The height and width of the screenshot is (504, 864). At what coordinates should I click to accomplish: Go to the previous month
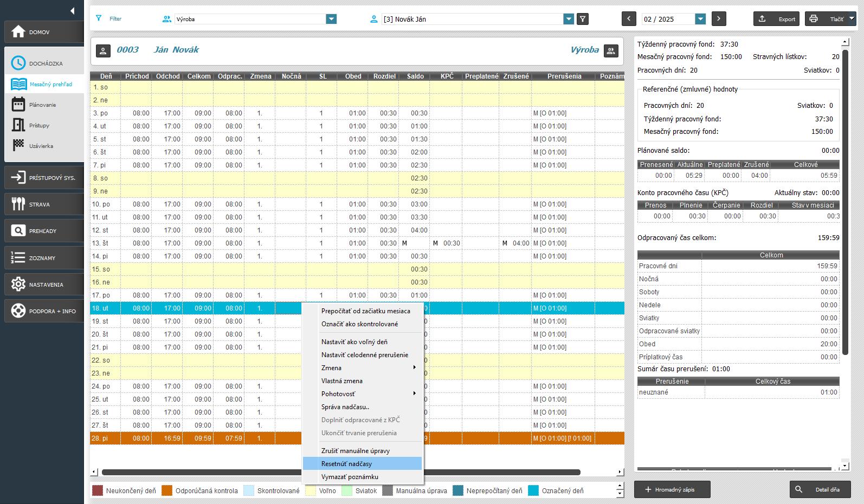(629, 19)
